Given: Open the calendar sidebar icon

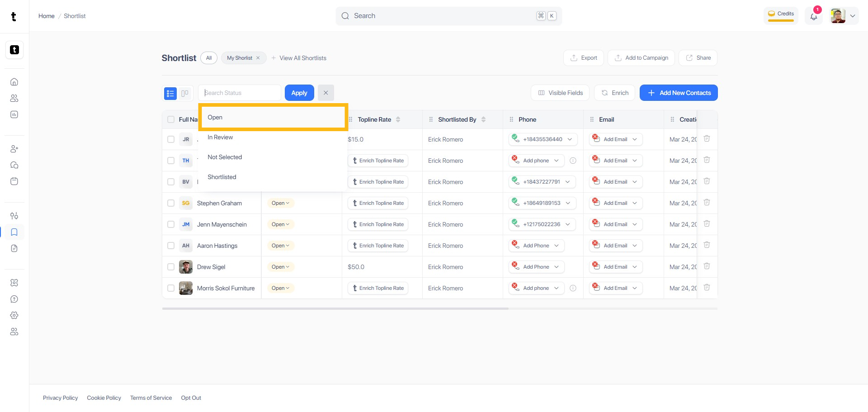Looking at the screenshot, I should [14, 181].
